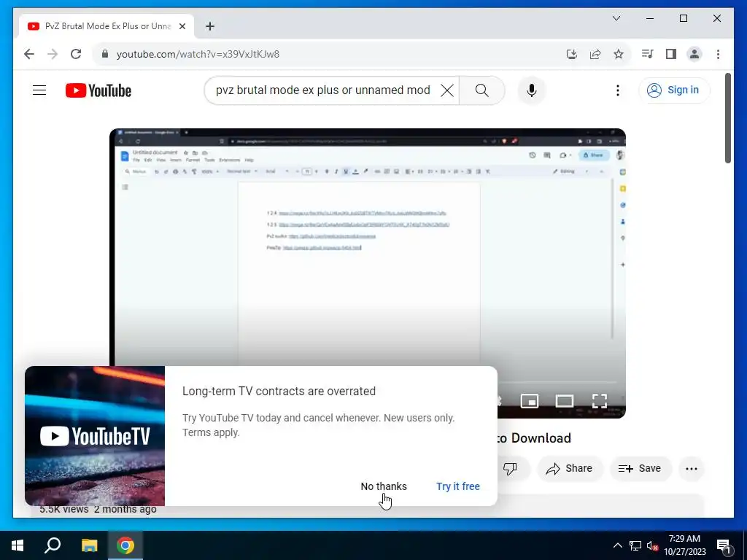View site information lock icon

pyautogui.click(x=105, y=54)
